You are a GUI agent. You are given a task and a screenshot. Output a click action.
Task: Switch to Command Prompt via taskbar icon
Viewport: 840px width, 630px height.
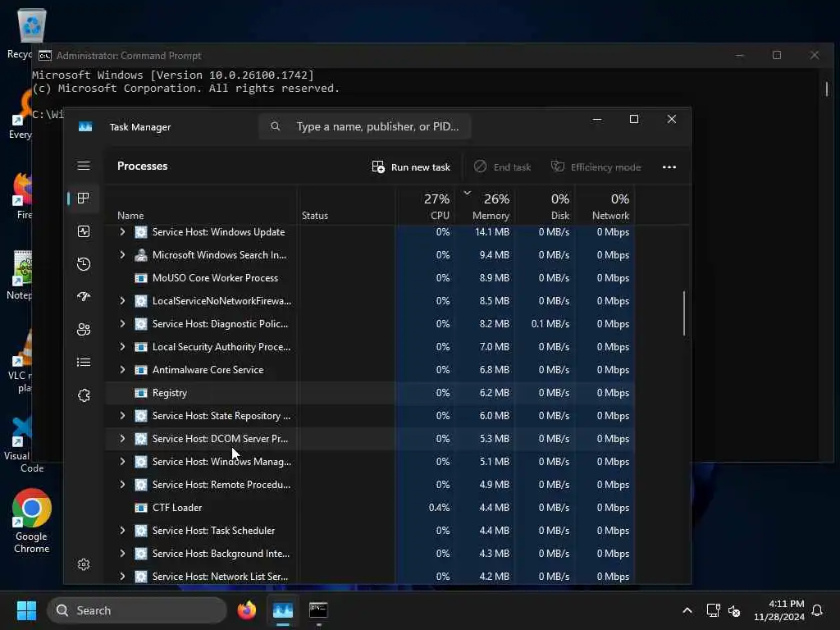[x=319, y=610]
